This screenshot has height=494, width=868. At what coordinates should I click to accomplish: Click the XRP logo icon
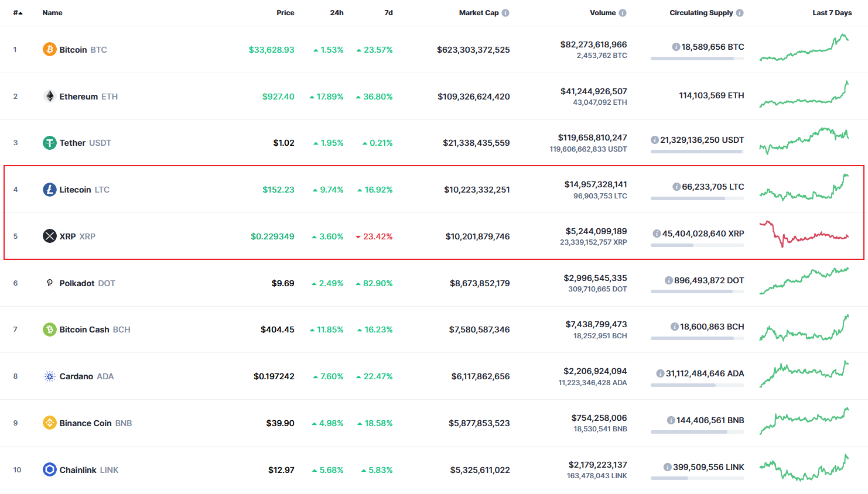pyautogui.click(x=50, y=236)
